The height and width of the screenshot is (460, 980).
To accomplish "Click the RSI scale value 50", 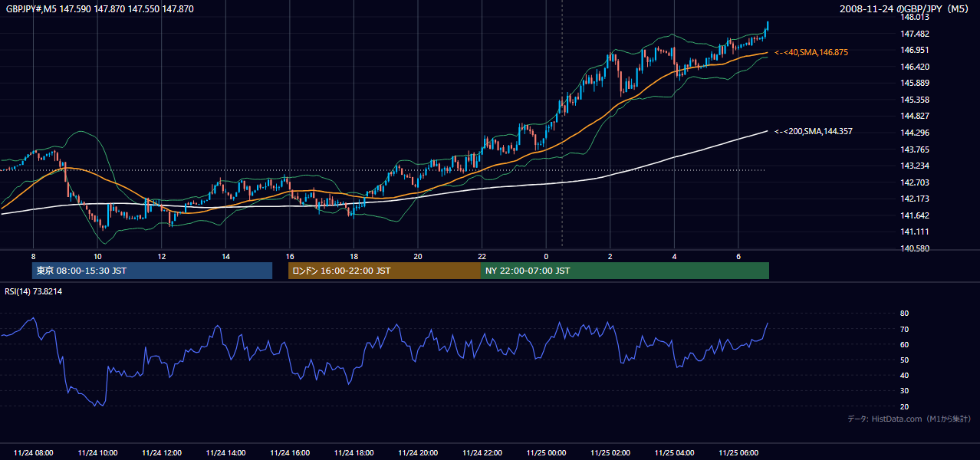I will 904,360.
